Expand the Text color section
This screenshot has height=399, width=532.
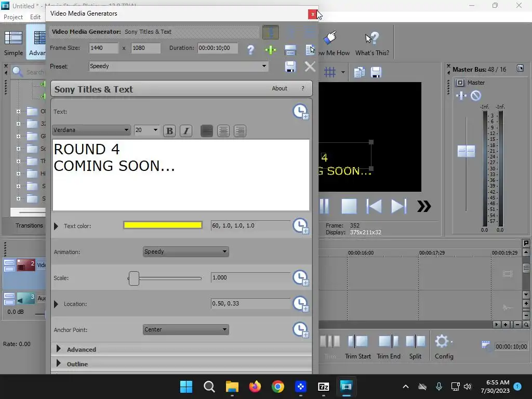click(56, 226)
